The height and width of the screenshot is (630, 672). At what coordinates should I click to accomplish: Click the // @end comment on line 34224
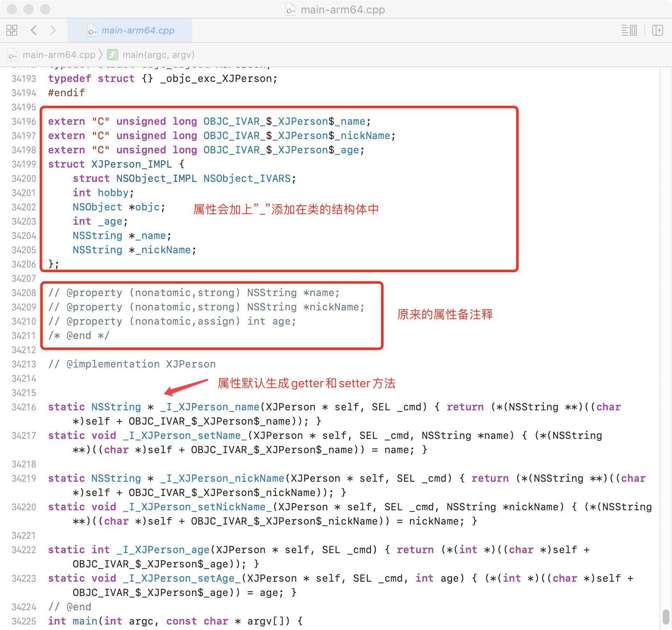pos(69,607)
